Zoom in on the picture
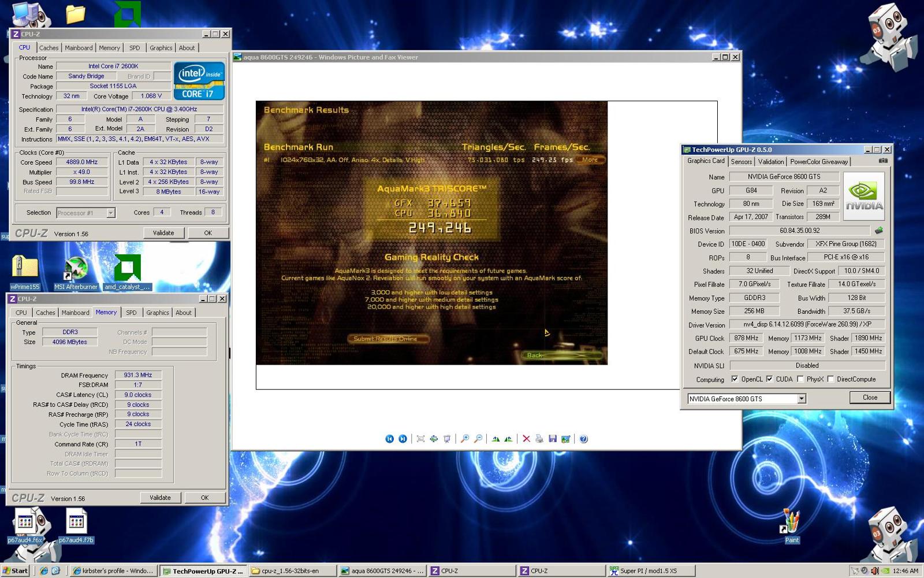 pyautogui.click(x=465, y=439)
